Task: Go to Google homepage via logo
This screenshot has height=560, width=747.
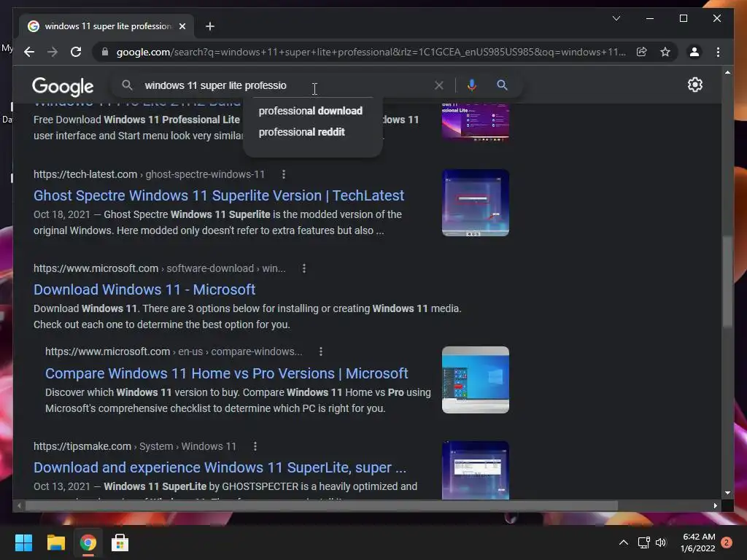Action: 63,87
